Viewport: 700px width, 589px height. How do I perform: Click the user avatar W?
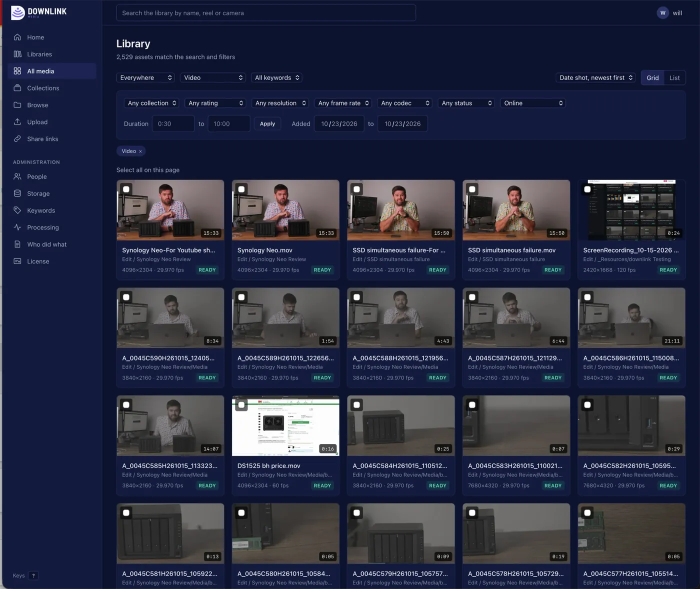pyautogui.click(x=662, y=13)
